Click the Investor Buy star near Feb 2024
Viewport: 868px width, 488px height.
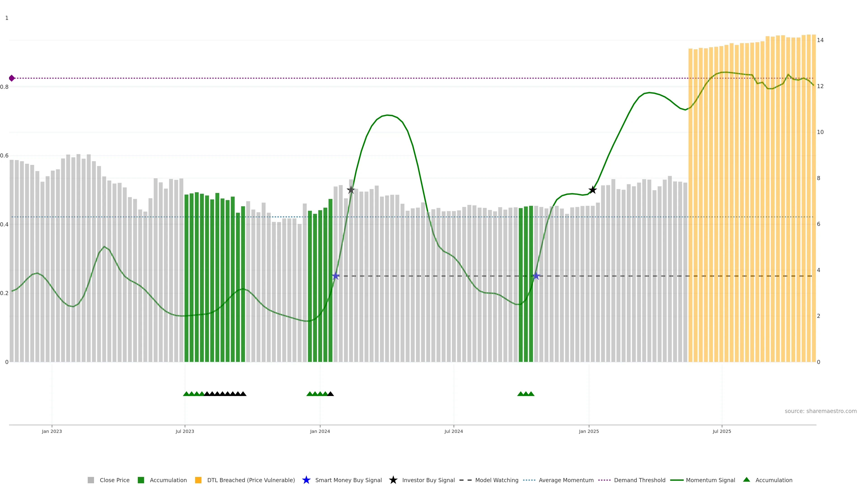[351, 190]
